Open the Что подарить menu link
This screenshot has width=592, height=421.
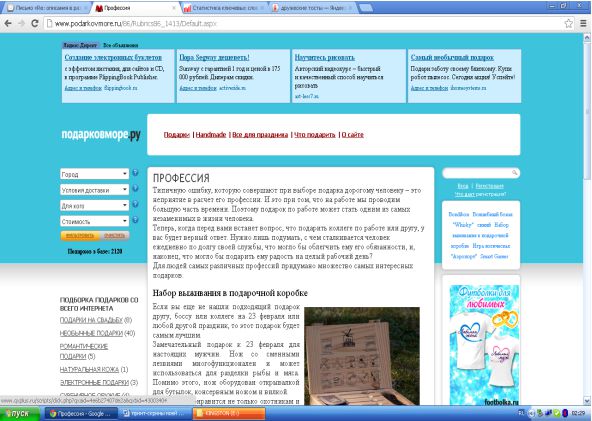click(314, 135)
